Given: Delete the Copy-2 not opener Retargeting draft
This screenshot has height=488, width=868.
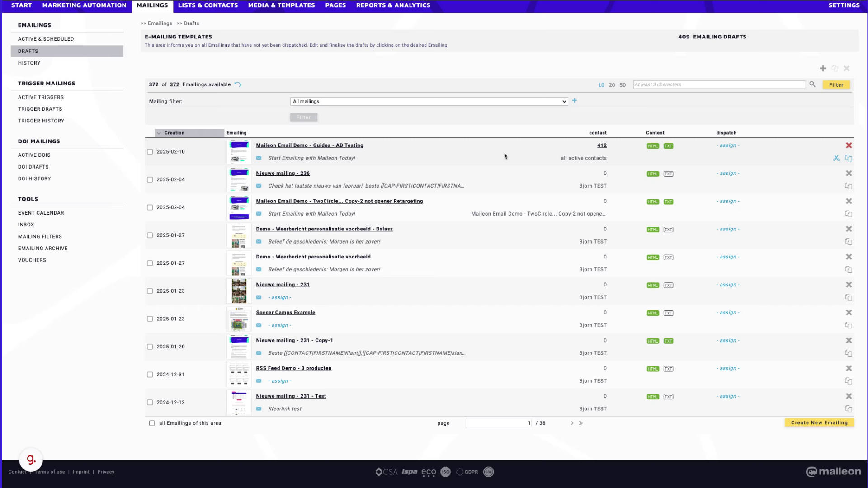Looking at the screenshot, I should click(x=849, y=201).
